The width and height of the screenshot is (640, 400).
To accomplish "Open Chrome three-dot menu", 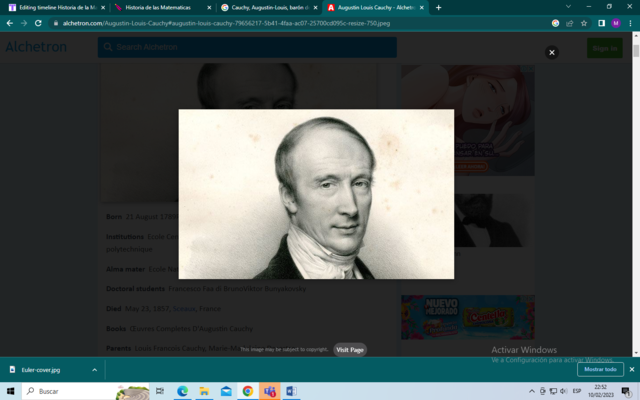I will pos(630,23).
